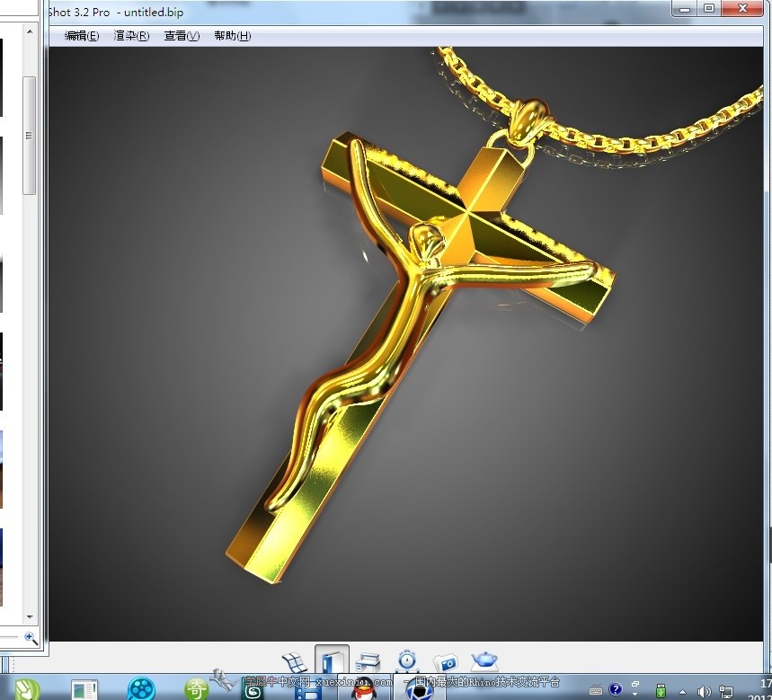Open the Animation stopwatch icon

[407, 660]
